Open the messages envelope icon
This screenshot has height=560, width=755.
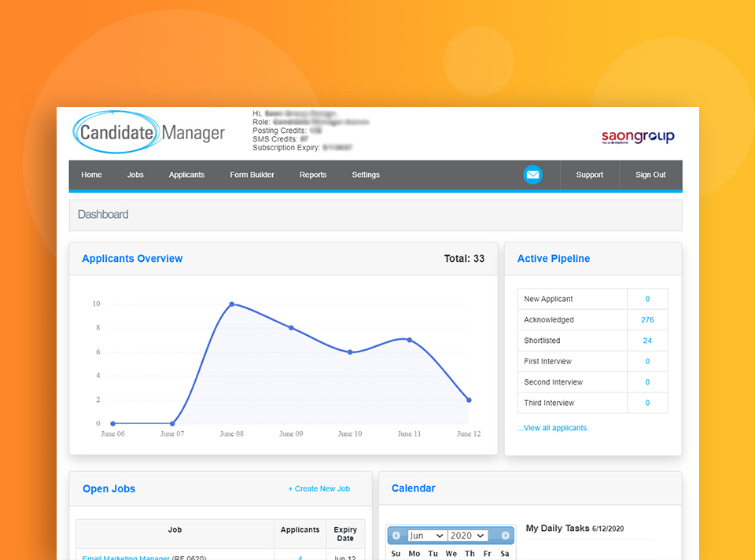tap(532, 175)
